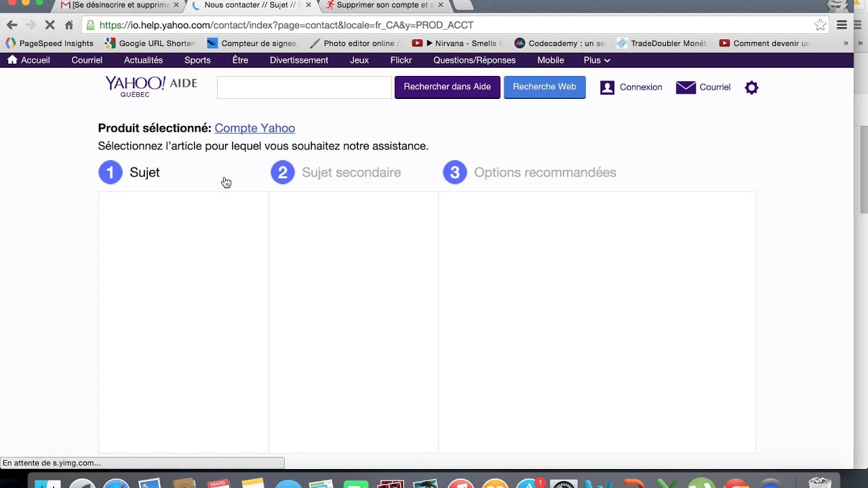The height and width of the screenshot is (488, 868).
Task: Open the browser home page icon
Action: [x=68, y=25]
